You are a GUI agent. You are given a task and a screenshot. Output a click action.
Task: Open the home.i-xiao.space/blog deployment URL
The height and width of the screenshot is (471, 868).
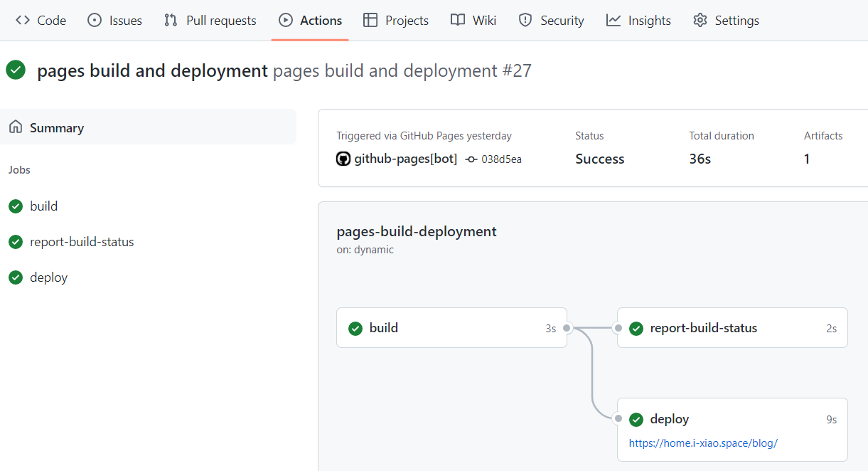pos(703,443)
